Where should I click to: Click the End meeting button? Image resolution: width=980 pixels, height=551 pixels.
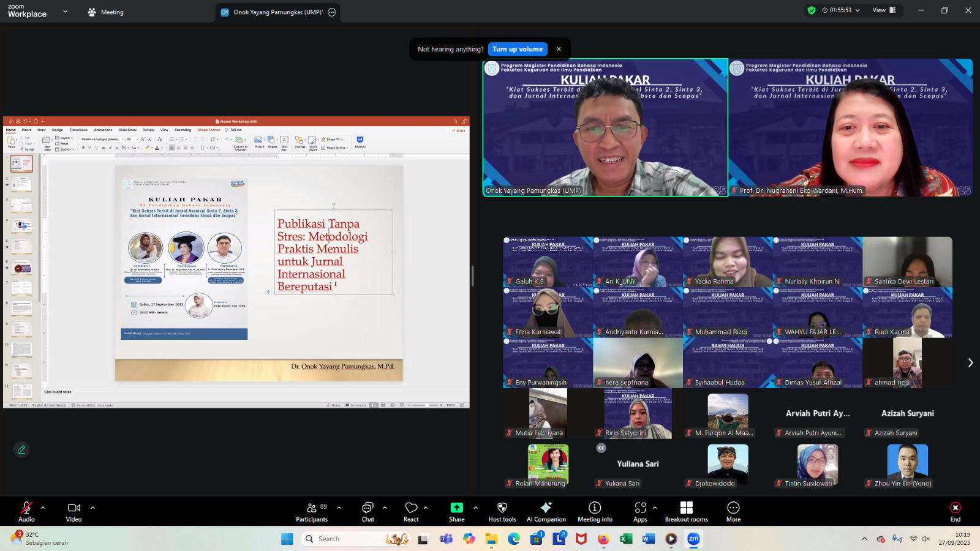pyautogui.click(x=955, y=512)
